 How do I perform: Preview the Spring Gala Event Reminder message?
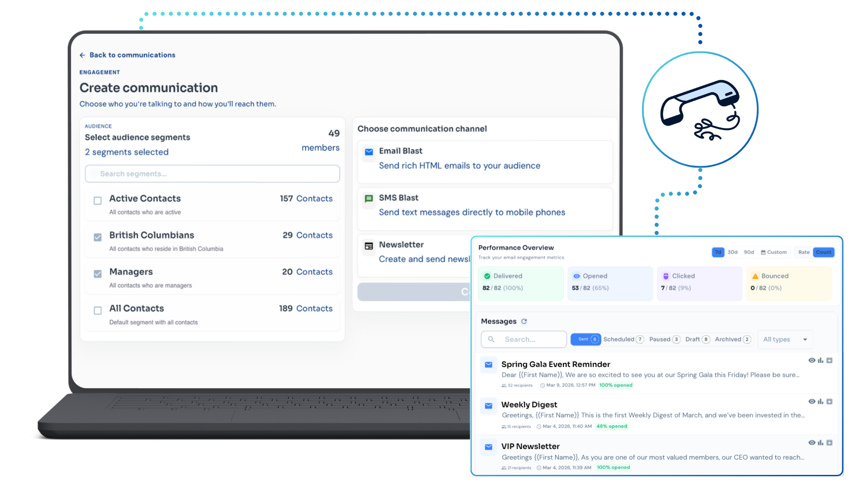coord(812,361)
